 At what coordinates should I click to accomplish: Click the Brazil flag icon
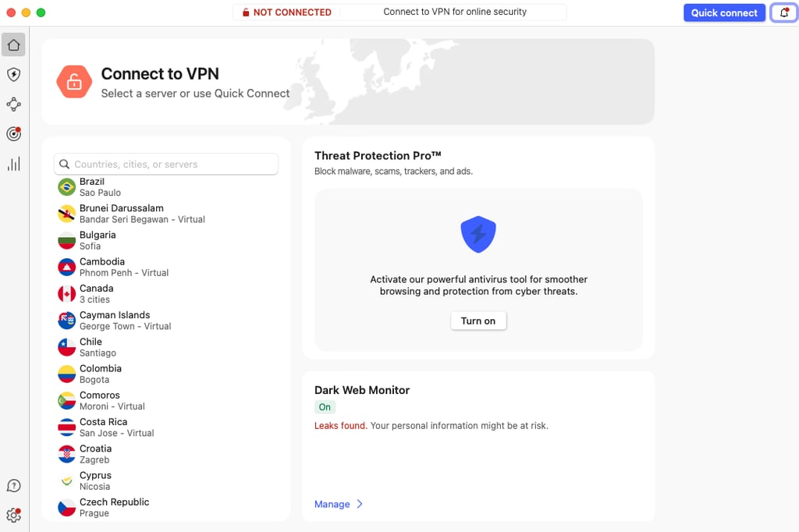67,187
